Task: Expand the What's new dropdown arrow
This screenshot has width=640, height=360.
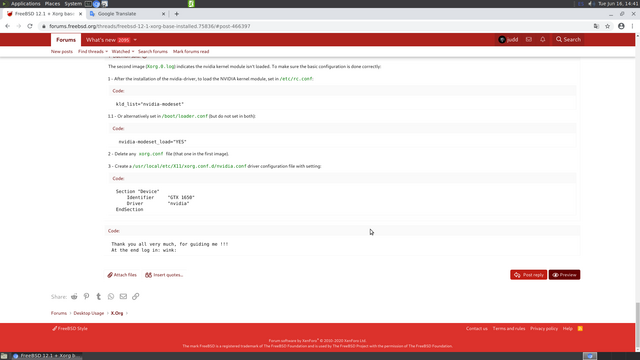Action: point(135,40)
